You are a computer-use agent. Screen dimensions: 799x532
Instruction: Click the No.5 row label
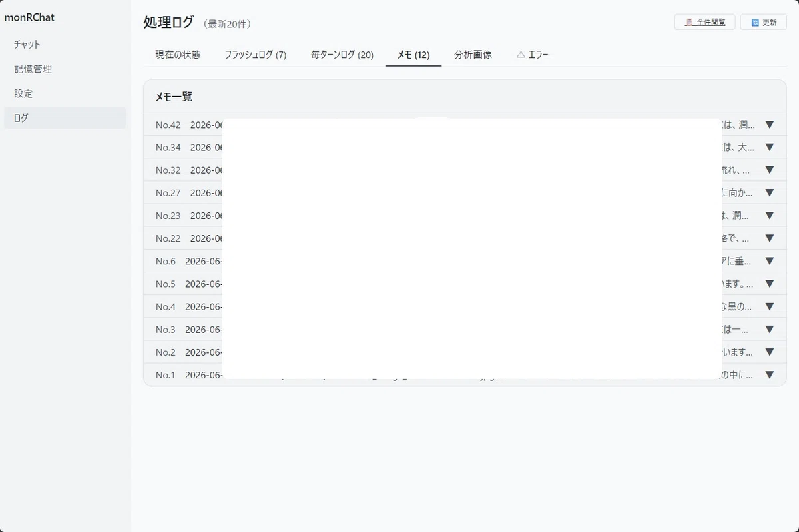pyautogui.click(x=166, y=284)
